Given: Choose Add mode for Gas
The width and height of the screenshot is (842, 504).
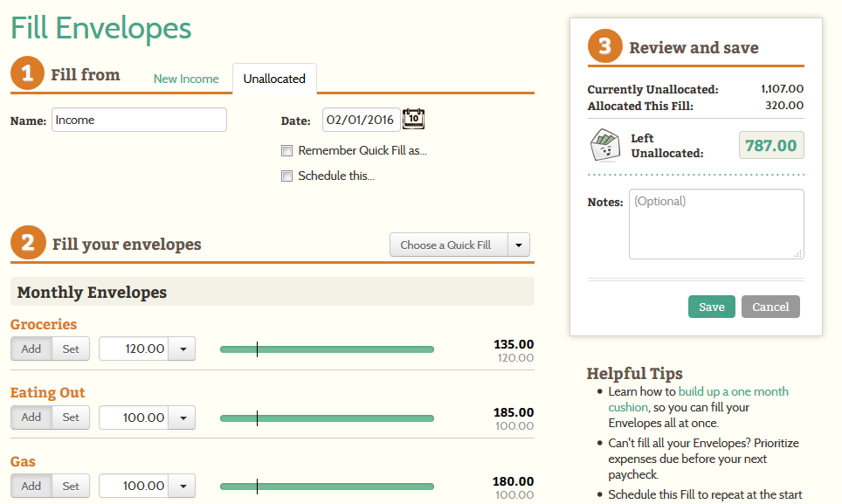Looking at the screenshot, I should click(31, 486).
